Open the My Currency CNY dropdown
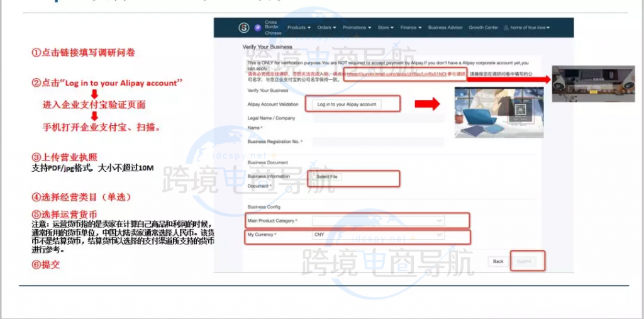Screen dimensions: 644x319 click(x=377, y=235)
